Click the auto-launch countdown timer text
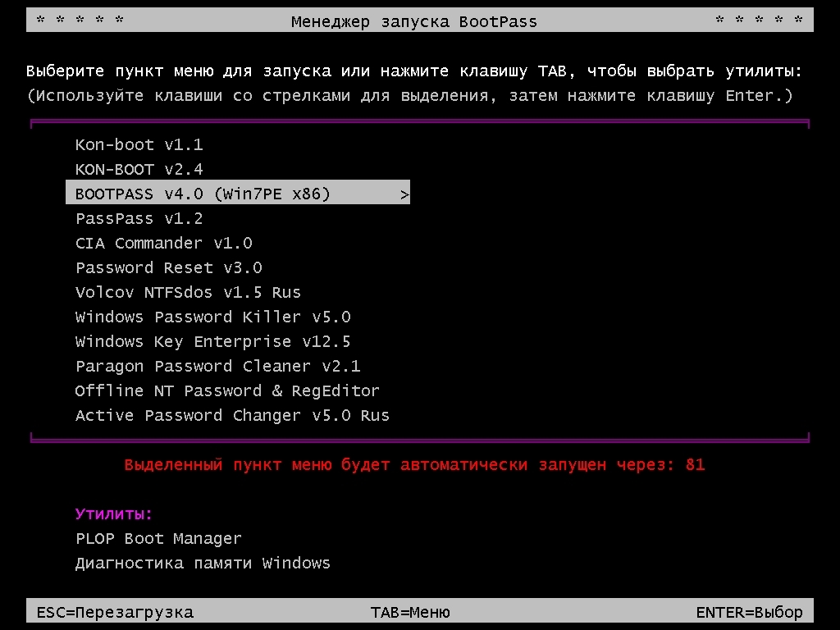This screenshot has height=630, width=840. pos(414,465)
